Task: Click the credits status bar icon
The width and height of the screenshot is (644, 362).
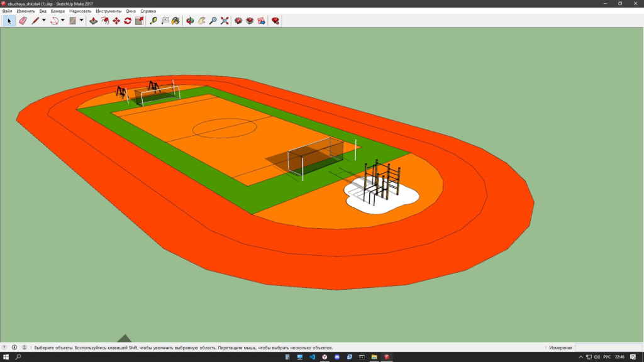Action: click(x=14, y=348)
